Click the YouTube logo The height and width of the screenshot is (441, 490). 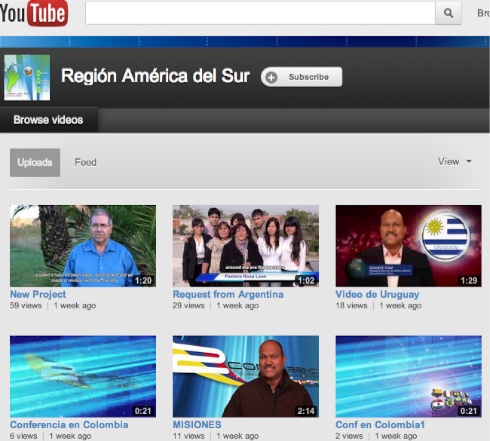(x=34, y=13)
